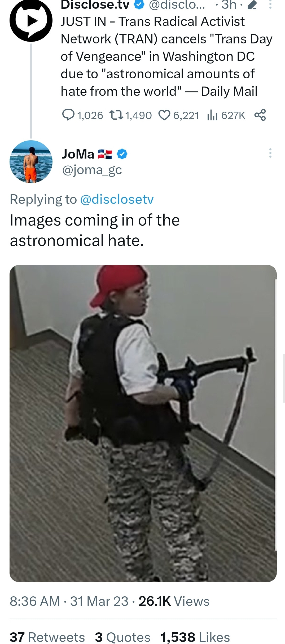The height and width of the screenshot is (644, 285).
Task: Click JoMa's blue verified badge
Action: pos(122,154)
